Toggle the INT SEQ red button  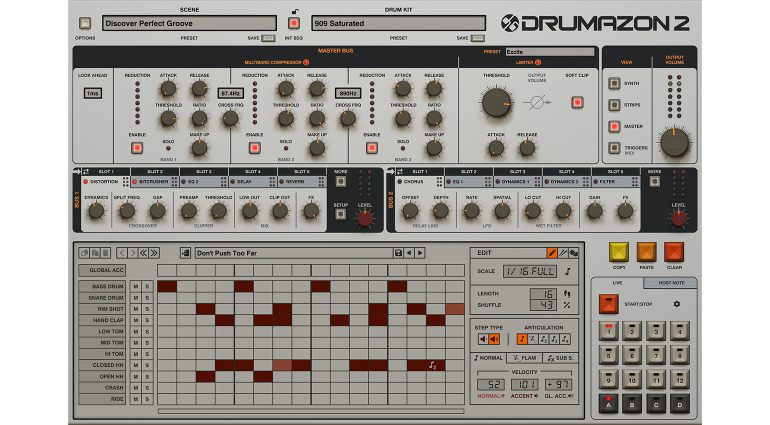point(294,23)
